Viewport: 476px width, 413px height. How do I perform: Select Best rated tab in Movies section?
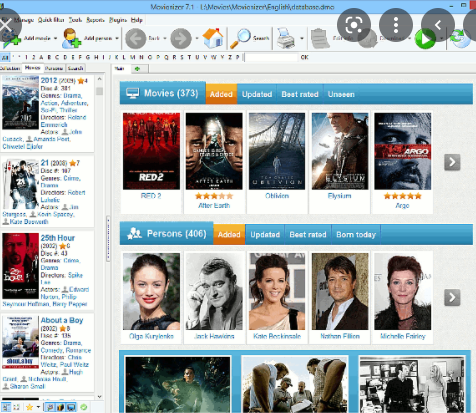300,94
